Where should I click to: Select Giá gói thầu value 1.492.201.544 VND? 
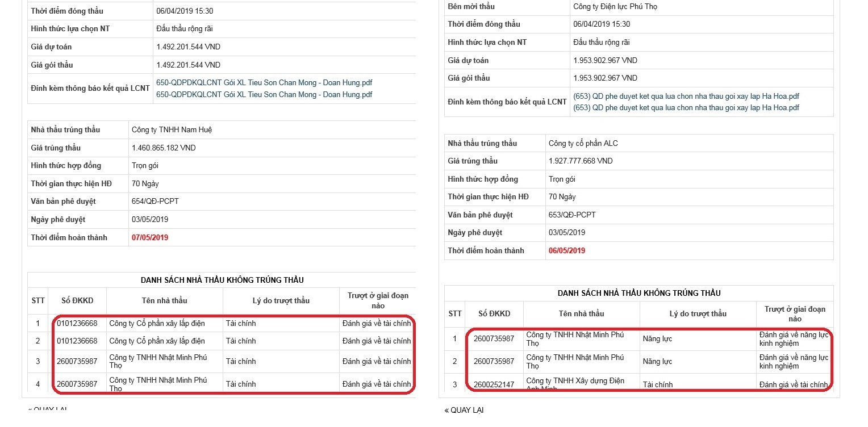[188, 65]
